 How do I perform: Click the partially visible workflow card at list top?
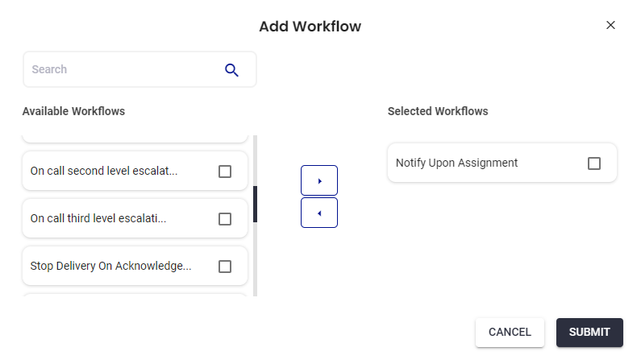click(x=135, y=139)
